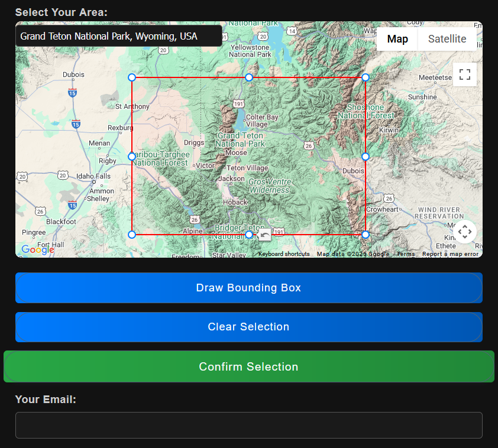Click top-center edge handle of red box
Image resolution: width=498 pixels, height=448 pixels.
(x=249, y=77)
